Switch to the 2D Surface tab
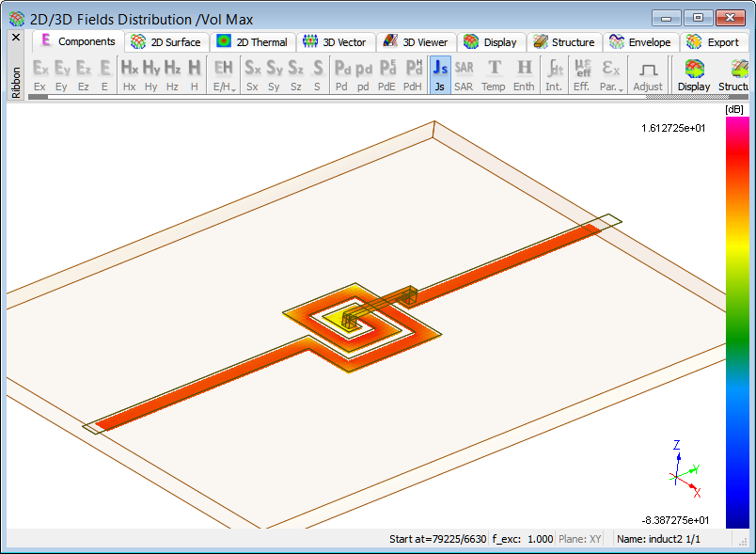The image size is (756, 554). click(x=165, y=42)
